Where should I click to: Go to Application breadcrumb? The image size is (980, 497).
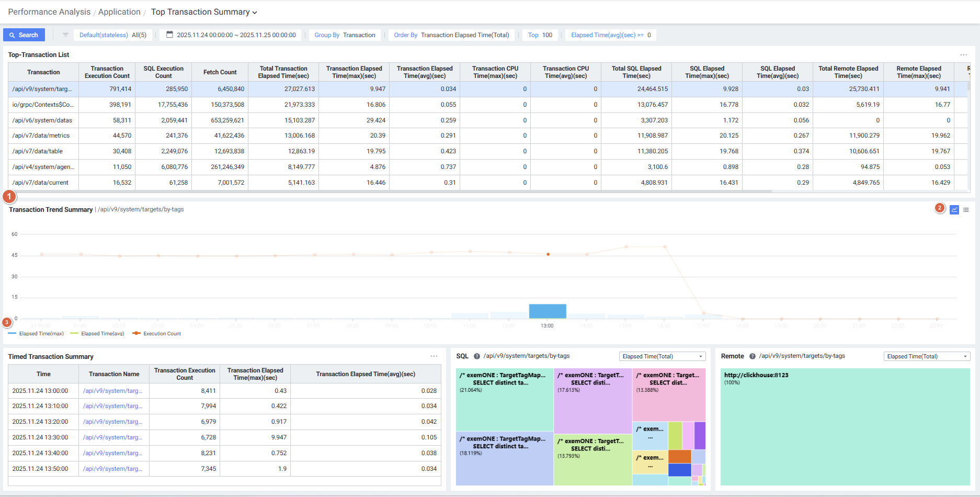click(x=119, y=12)
